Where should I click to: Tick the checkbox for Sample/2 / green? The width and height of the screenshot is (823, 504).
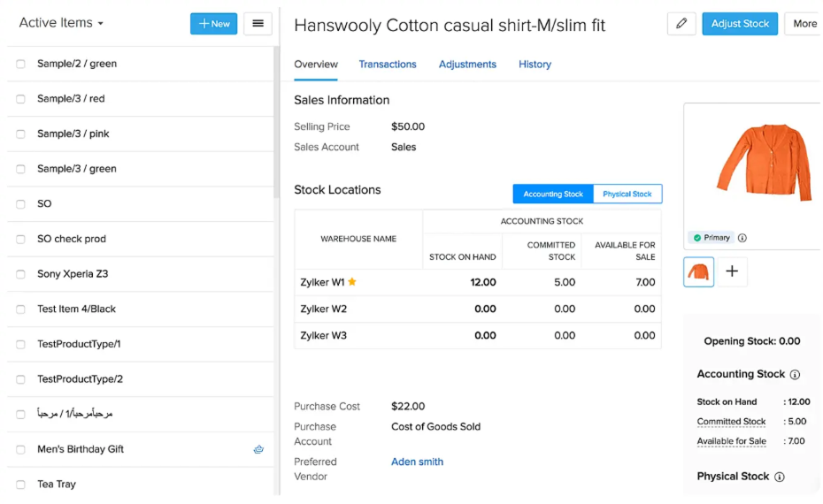(x=20, y=64)
